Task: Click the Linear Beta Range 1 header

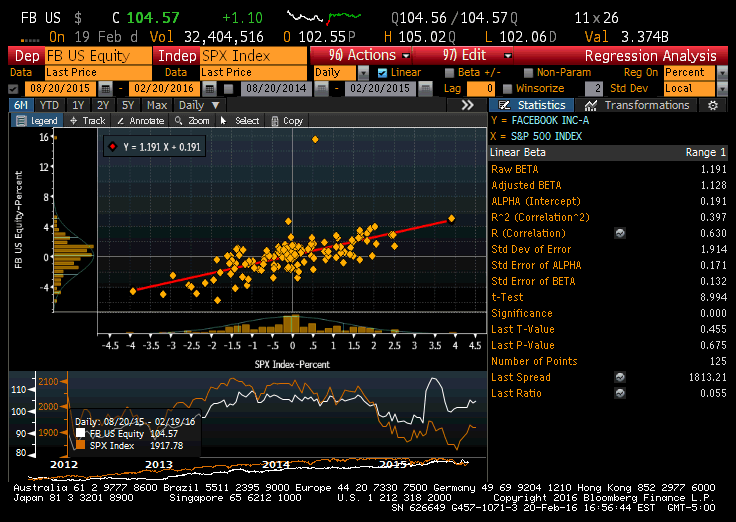Action: [608, 153]
